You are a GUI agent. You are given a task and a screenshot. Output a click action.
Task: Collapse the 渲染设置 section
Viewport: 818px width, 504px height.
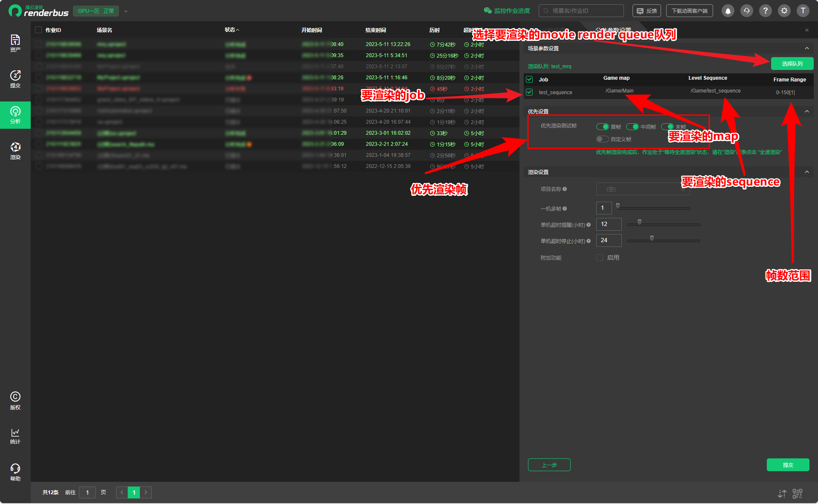coord(807,172)
